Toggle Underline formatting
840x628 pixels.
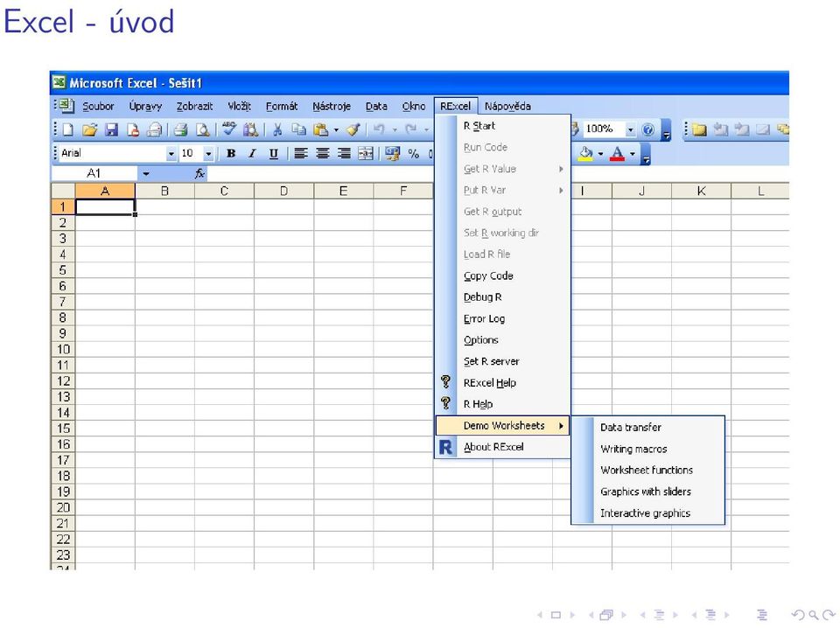point(273,153)
